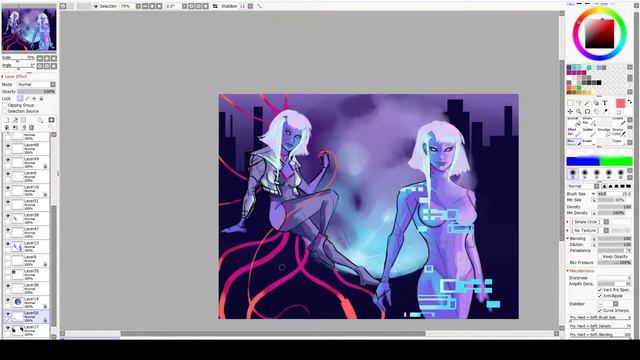Select the Blur brush tool
The height and width of the screenshot is (360, 640).
point(573,142)
